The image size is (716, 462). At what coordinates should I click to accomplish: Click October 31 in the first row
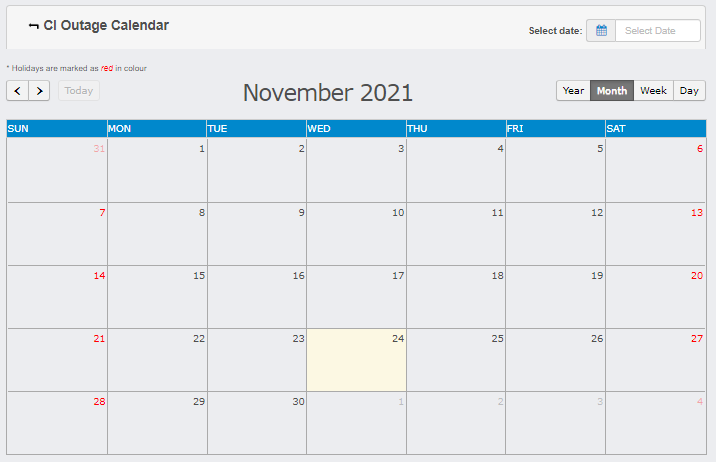57,170
